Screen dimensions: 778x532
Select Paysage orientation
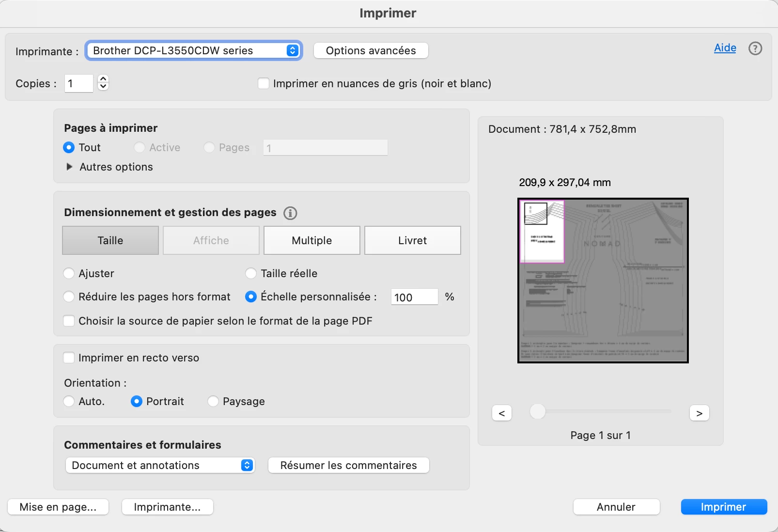pyautogui.click(x=213, y=401)
